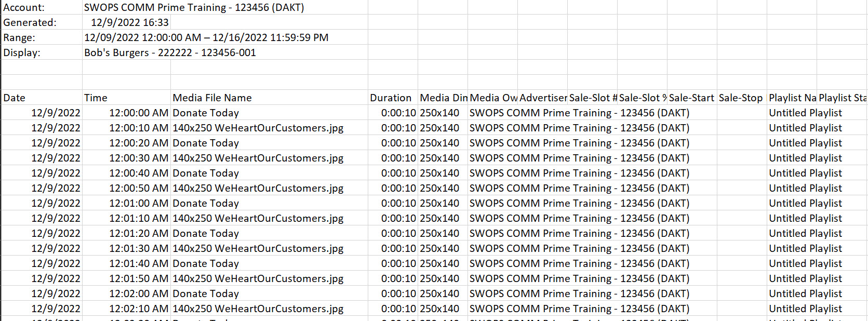Screen dimensions: 868x321
Task: Select the 12:00:00 AM time cell
Action: click(x=138, y=113)
